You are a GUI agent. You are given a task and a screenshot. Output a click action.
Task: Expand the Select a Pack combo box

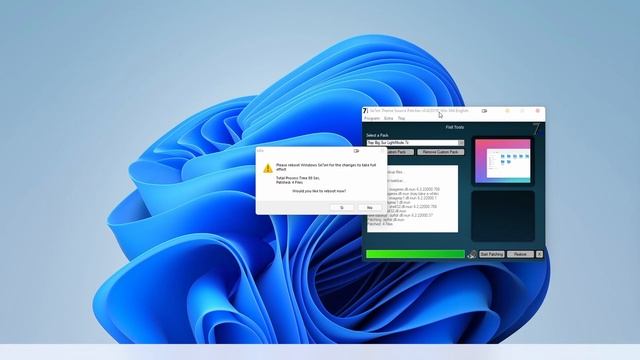[x=461, y=143]
